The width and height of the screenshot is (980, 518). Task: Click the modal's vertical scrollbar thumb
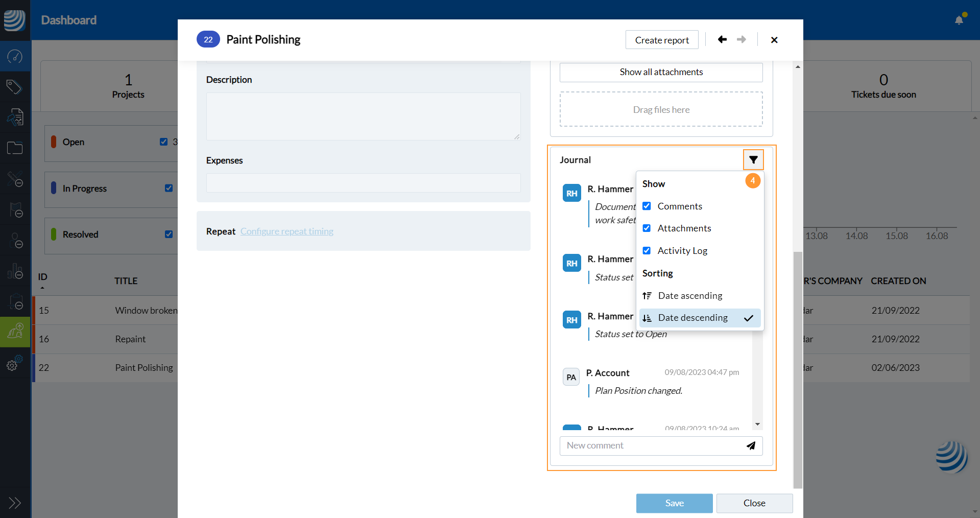[x=798, y=368]
